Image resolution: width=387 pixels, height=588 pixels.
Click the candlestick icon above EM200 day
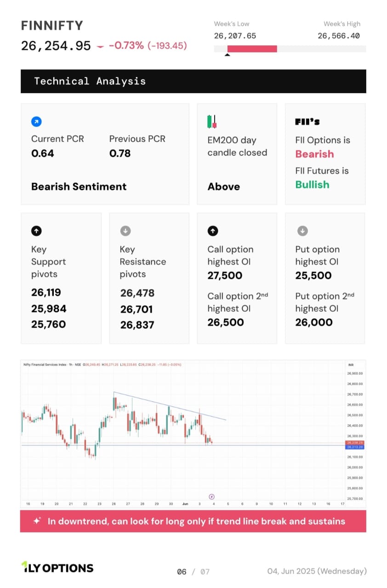212,122
